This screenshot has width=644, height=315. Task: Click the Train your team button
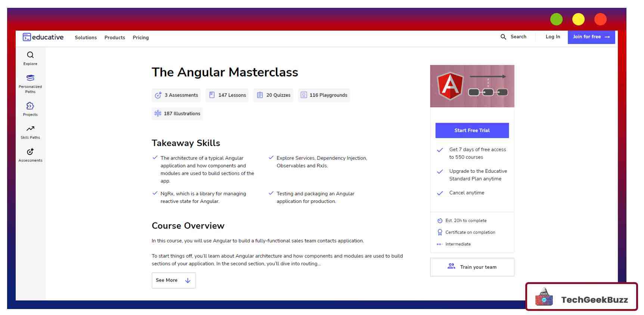tap(472, 267)
